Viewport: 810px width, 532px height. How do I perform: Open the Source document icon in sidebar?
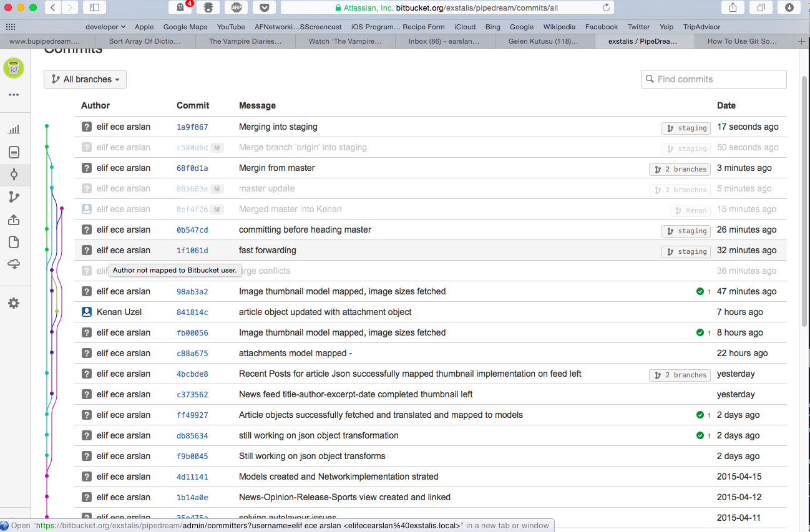click(x=14, y=152)
